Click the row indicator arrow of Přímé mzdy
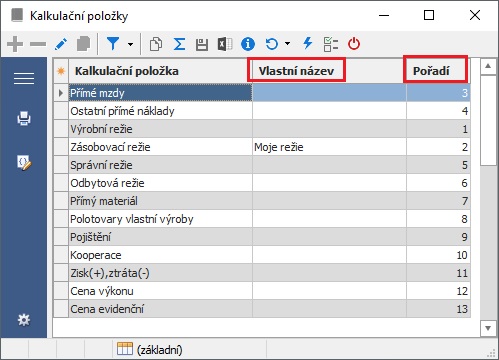 point(61,93)
